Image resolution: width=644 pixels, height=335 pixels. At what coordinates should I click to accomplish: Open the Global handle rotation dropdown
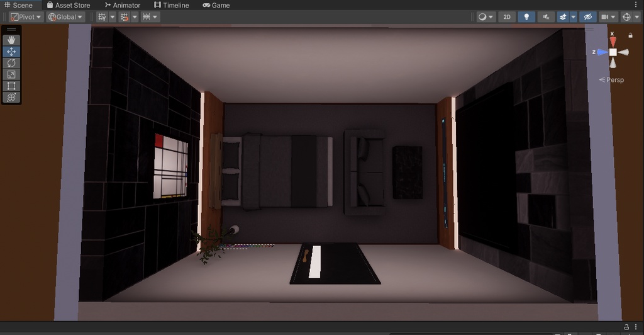[65, 17]
